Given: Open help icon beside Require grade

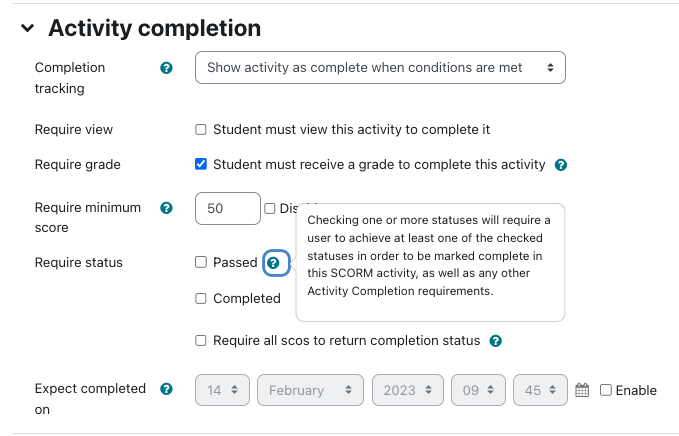Looking at the screenshot, I should click(561, 165).
